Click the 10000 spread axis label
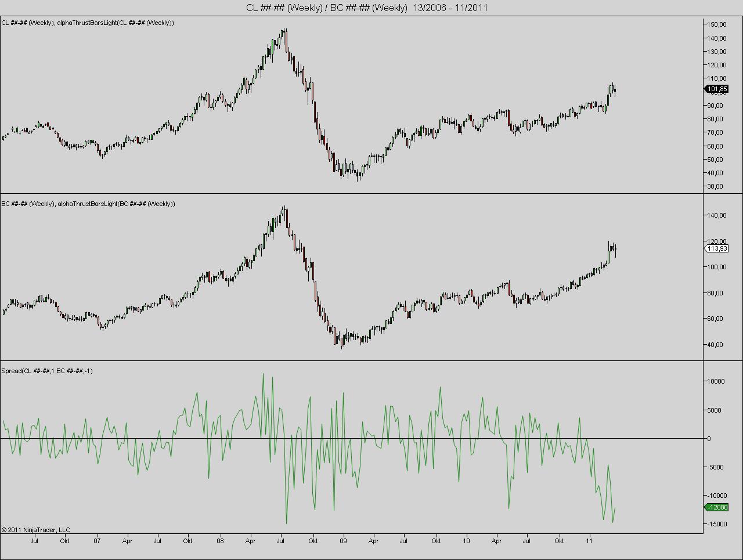This screenshot has width=743, height=560. [716, 381]
